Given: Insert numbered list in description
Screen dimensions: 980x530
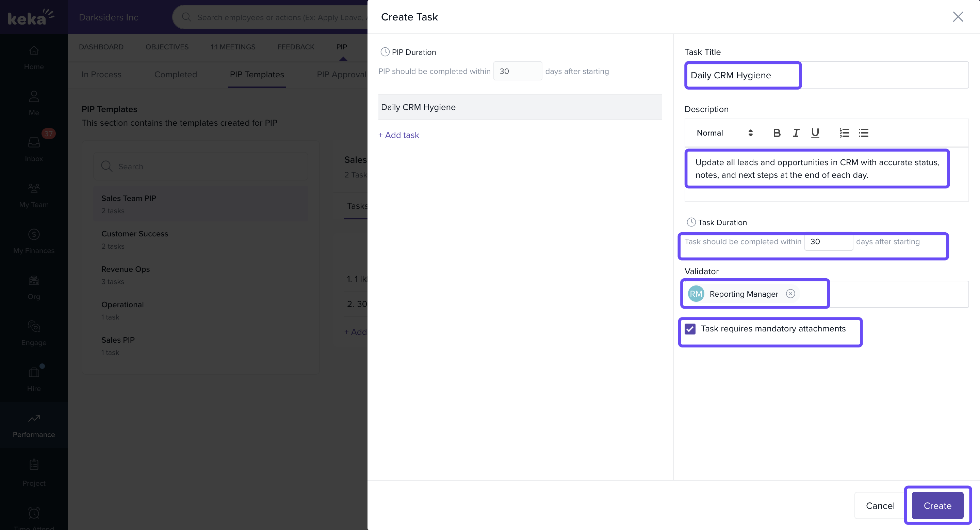Looking at the screenshot, I should point(844,133).
